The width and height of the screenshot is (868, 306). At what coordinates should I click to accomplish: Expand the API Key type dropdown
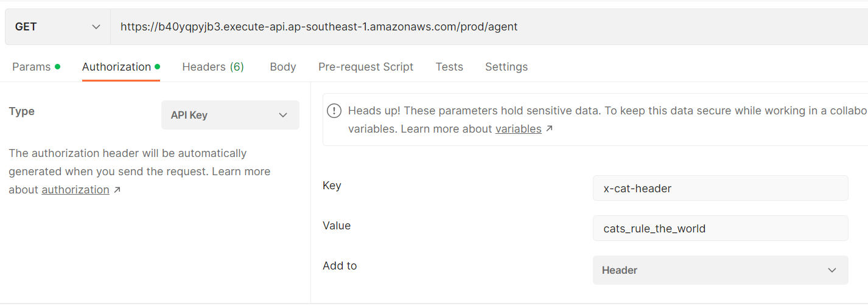pyautogui.click(x=230, y=115)
